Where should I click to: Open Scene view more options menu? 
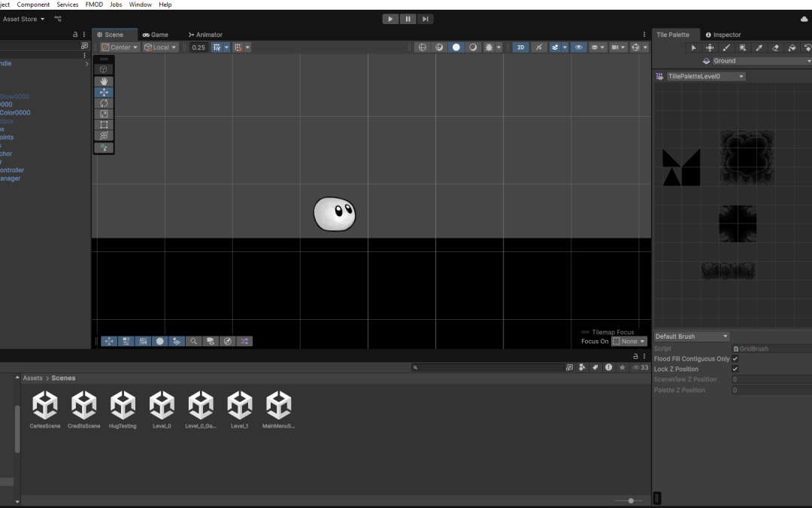(644, 35)
